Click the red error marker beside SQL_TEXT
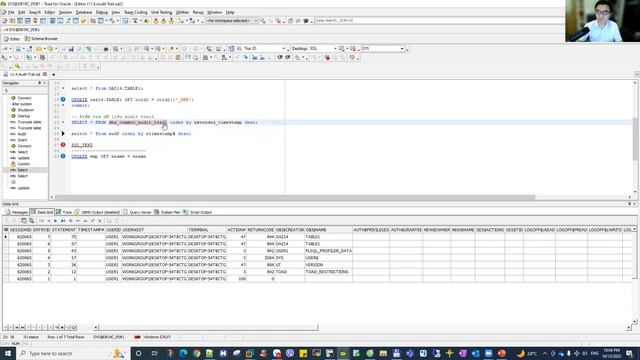 [63, 144]
